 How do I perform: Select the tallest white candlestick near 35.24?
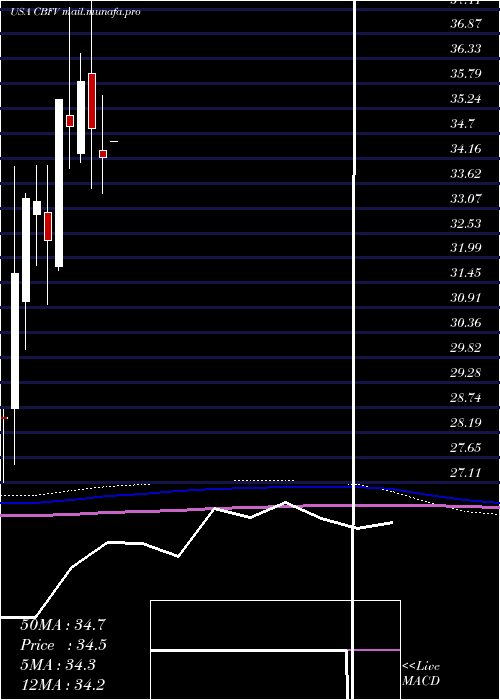pos(59,183)
